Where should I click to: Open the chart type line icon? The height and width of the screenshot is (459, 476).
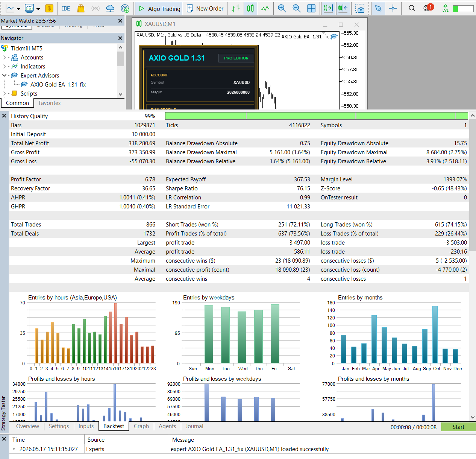pos(10,8)
